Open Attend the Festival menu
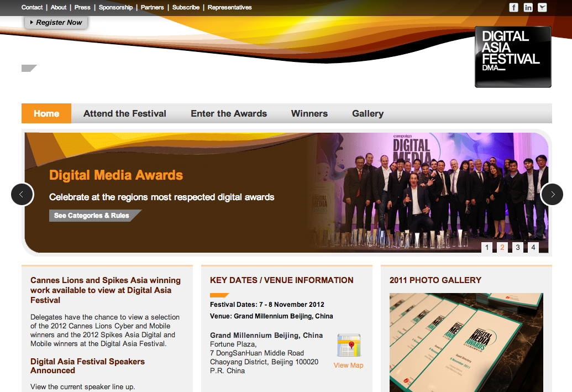The height and width of the screenshot is (392, 572). pos(125,113)
